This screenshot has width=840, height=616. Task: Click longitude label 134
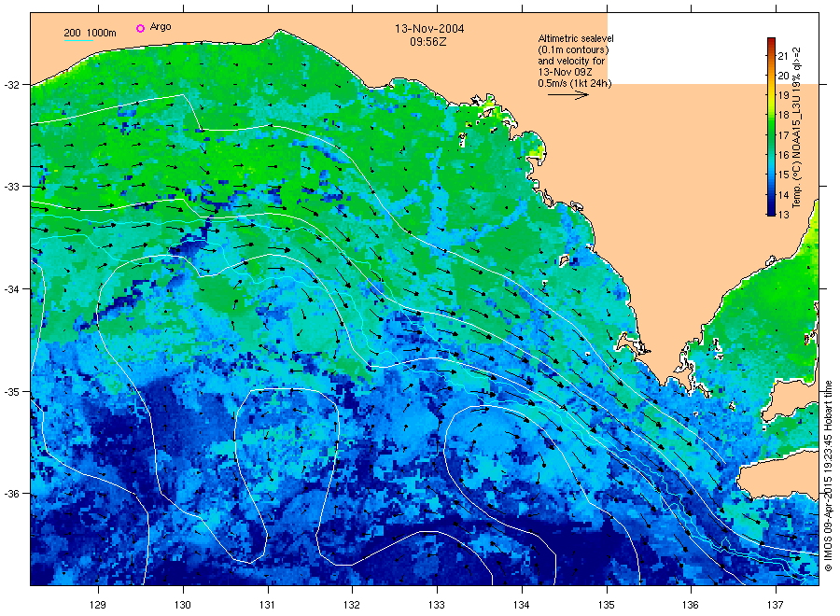pyautogui.click(x=521, y=605)
